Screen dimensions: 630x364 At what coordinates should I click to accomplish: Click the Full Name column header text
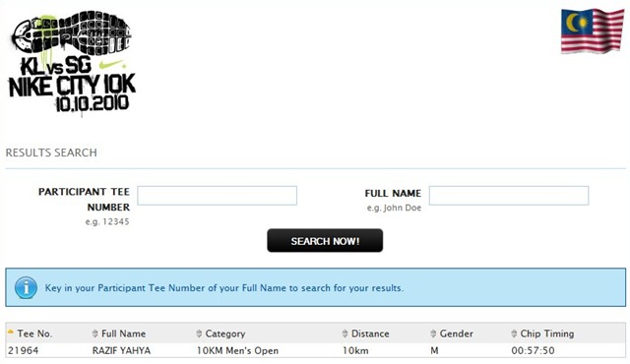click(124, 334)
